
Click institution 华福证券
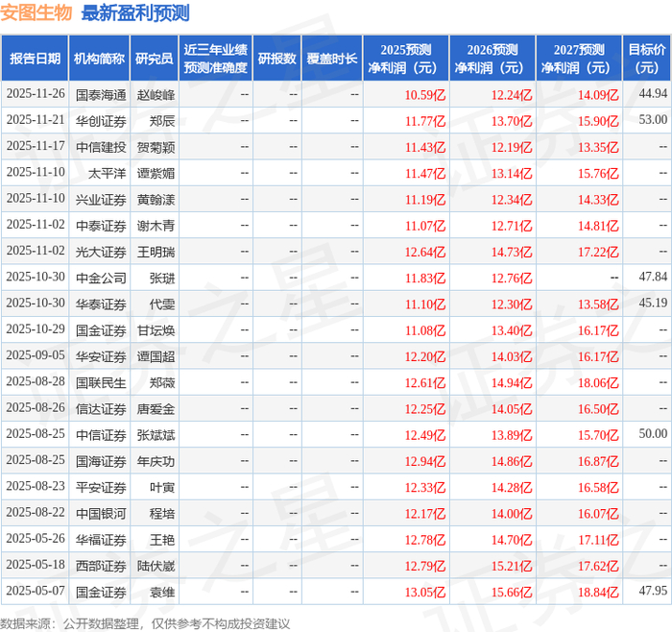[x=101, y=540]
